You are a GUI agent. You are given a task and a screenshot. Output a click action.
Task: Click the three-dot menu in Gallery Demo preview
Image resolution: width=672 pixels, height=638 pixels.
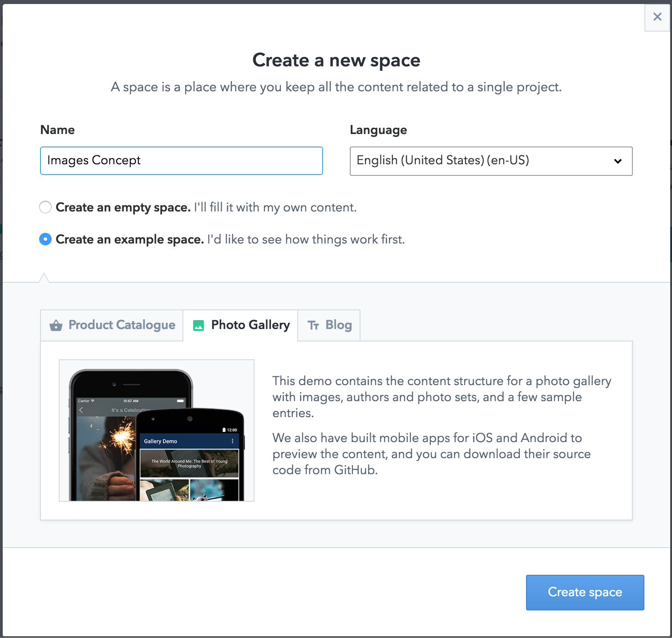(x=232, y=441)
